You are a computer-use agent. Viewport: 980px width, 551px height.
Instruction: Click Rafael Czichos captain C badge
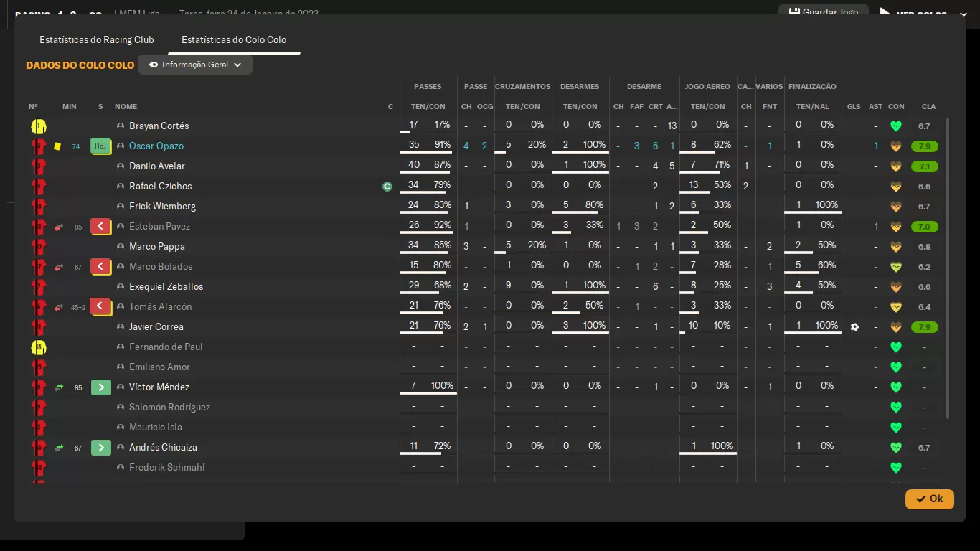pyautogui.click(x=387, y=187)
